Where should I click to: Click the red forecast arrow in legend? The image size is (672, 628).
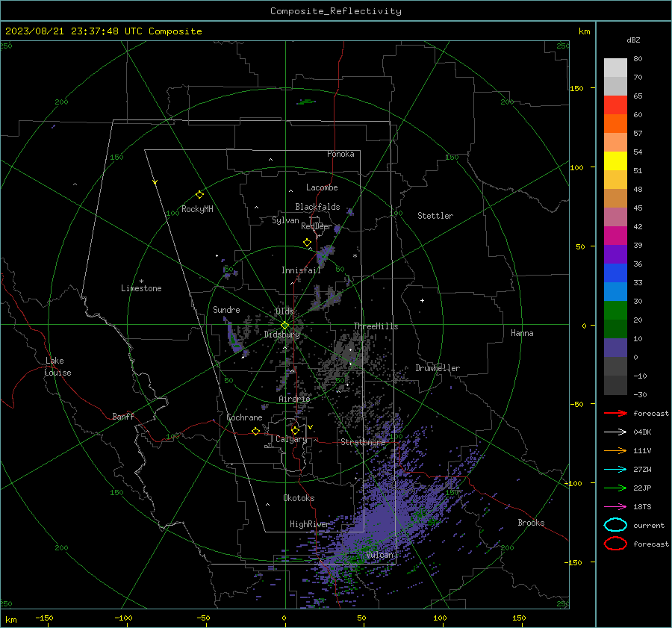coord(615,413)
